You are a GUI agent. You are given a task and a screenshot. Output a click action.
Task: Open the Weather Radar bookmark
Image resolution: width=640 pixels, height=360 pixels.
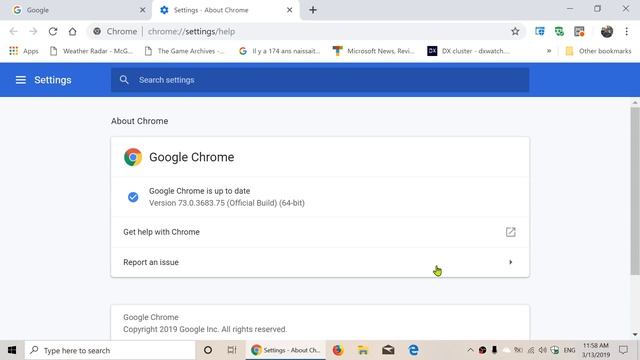(91, 51)
